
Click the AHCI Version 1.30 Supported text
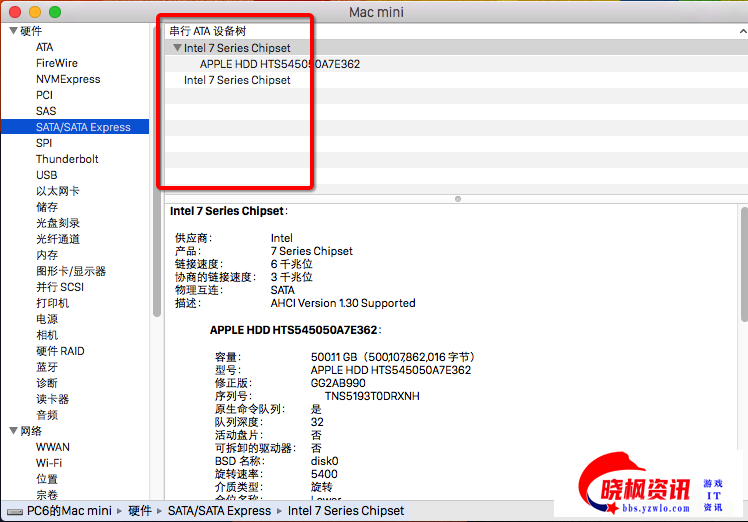(343, 303)
